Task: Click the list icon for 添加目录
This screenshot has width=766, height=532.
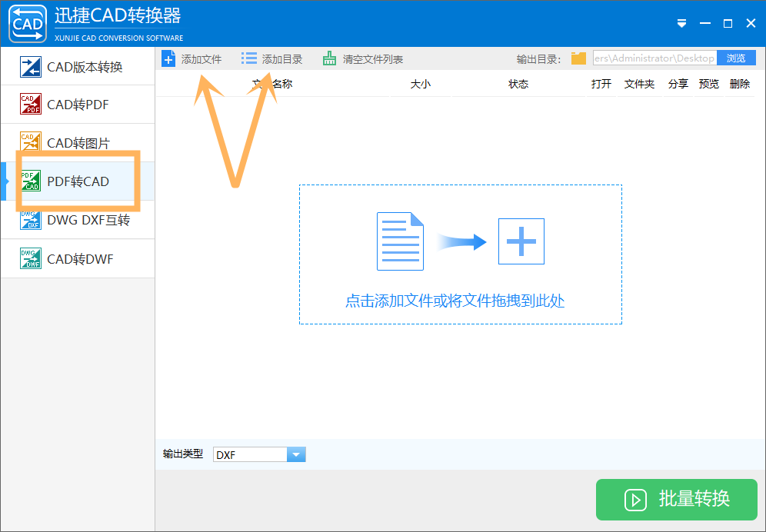Action: pos(248,58)
